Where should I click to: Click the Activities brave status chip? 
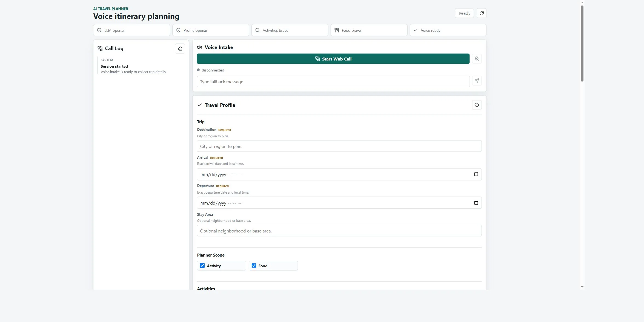290,30
